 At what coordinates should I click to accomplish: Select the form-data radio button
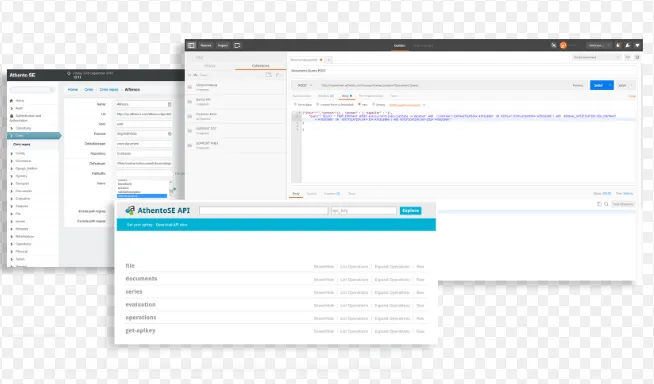295,105
